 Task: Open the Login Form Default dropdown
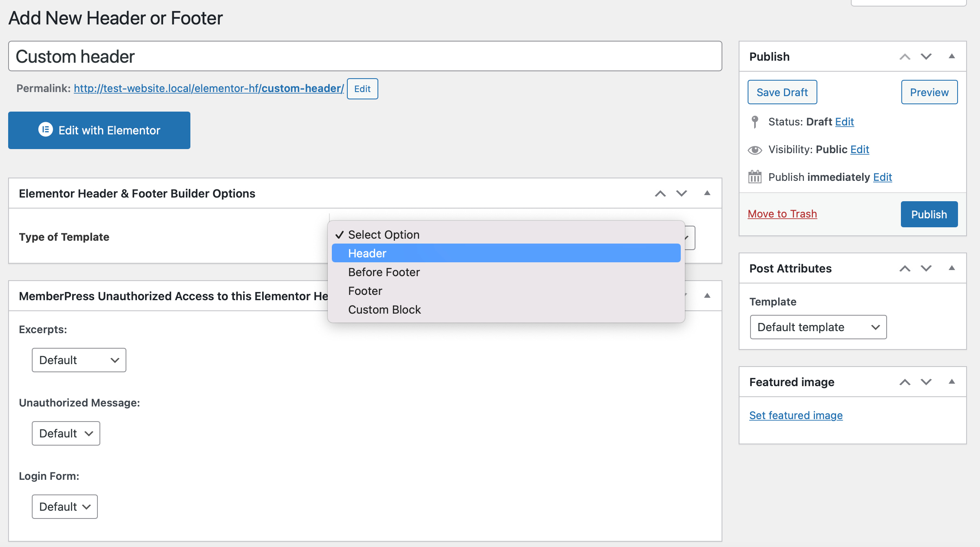64,506
